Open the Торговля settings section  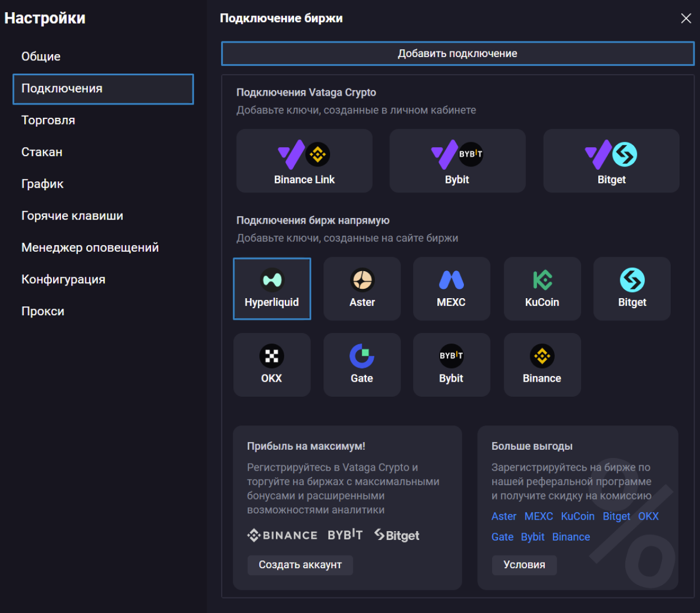pyautogui.click(x=103, y=121)
